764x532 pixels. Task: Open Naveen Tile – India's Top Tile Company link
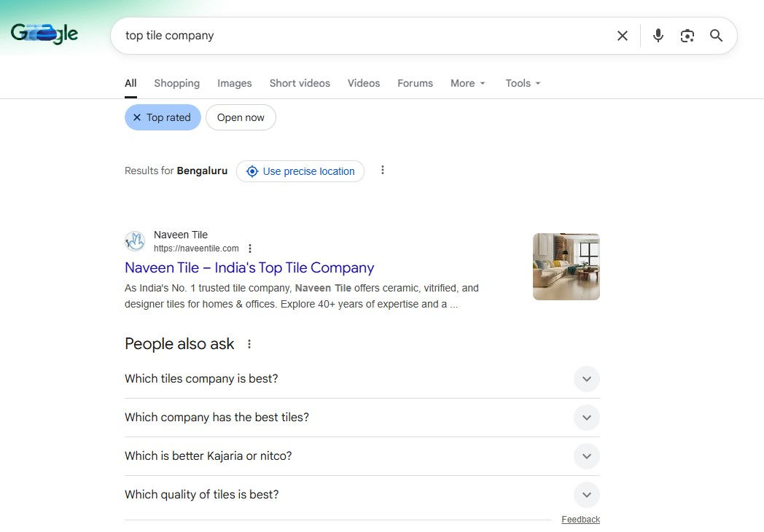tap(249, 267)
